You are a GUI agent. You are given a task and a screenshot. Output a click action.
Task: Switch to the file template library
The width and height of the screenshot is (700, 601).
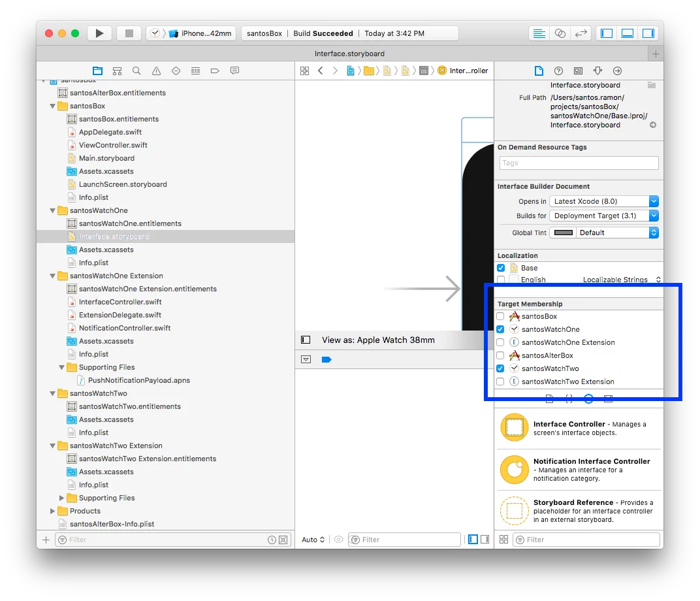point(550,398)
